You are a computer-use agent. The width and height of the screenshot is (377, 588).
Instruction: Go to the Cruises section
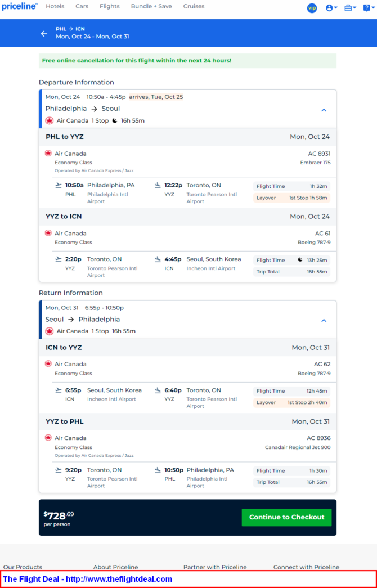(x=194, y=6)
